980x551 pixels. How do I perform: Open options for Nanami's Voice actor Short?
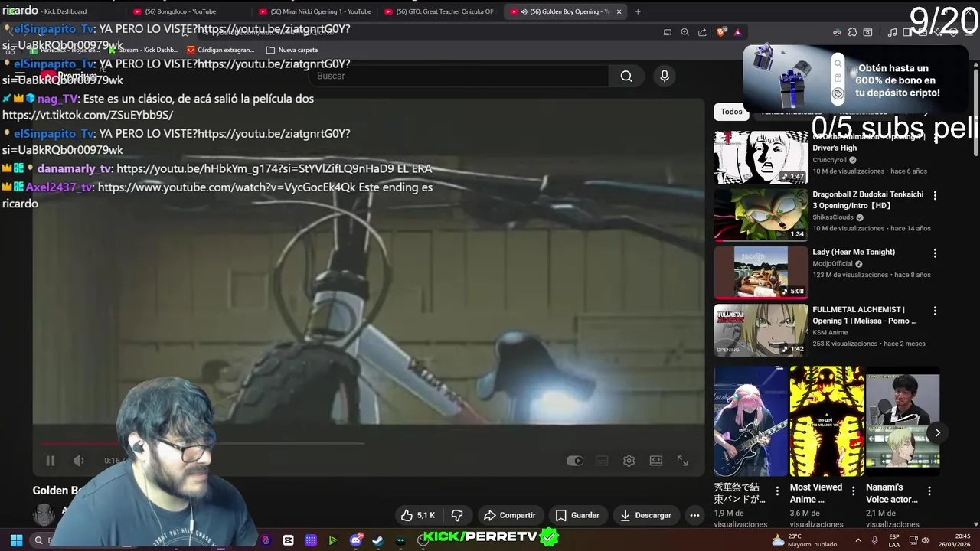929,491
